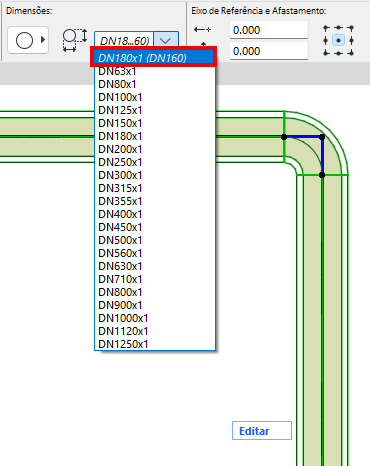Screen dimensions: 370x466
Task: Select the top-left reference anchor point
Action: (326, 28)
